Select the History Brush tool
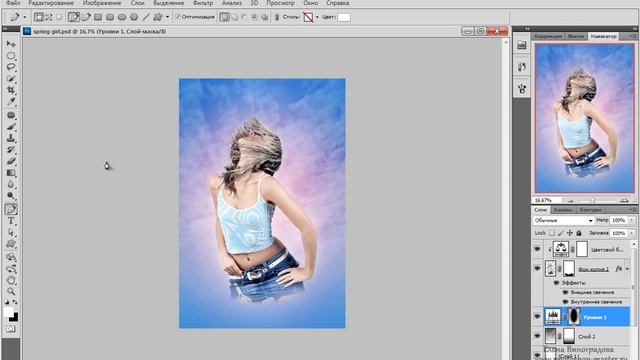 click(11, 150)
